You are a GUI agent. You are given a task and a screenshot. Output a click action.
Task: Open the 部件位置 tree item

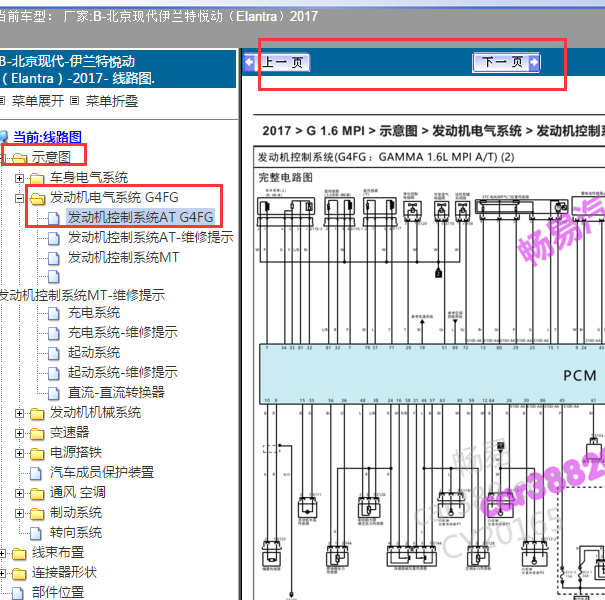tap(57, 592)
